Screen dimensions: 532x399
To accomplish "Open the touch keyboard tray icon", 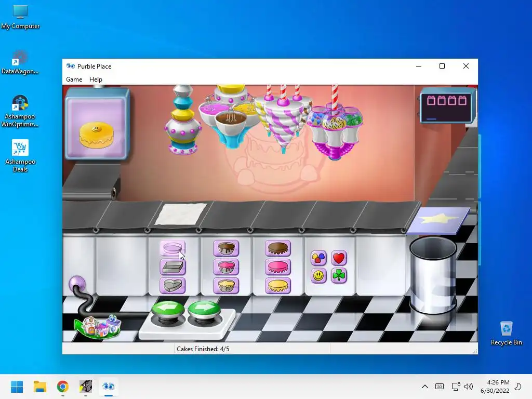I will (x=440, y=387).
